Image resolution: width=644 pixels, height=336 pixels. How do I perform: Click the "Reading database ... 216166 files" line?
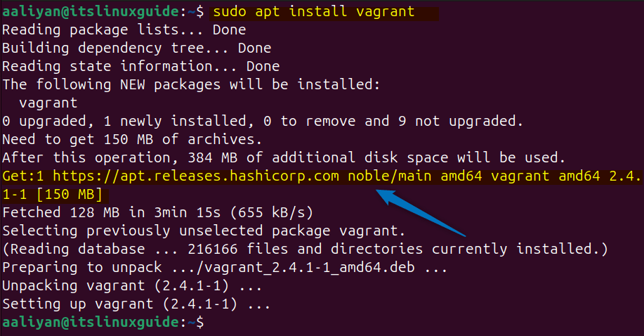[305, 249]
